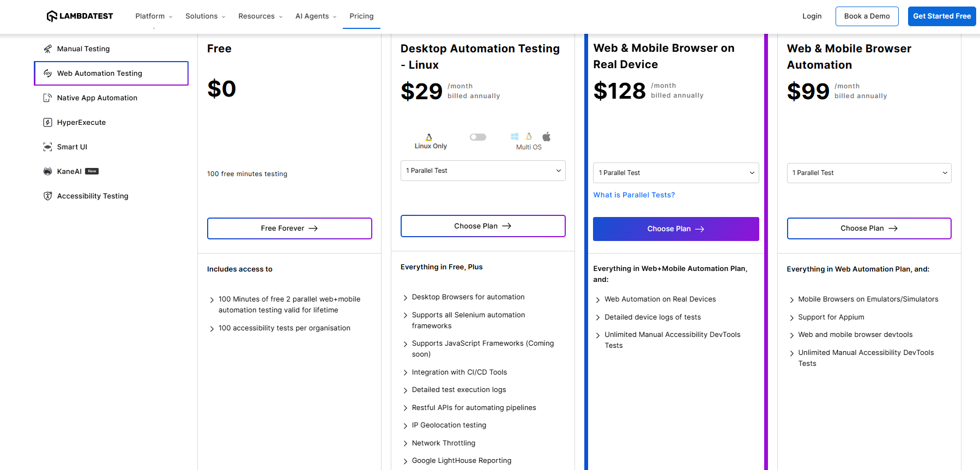Open Parallel Test dropdown in Browser Automation plan

(x=869, y=173)
